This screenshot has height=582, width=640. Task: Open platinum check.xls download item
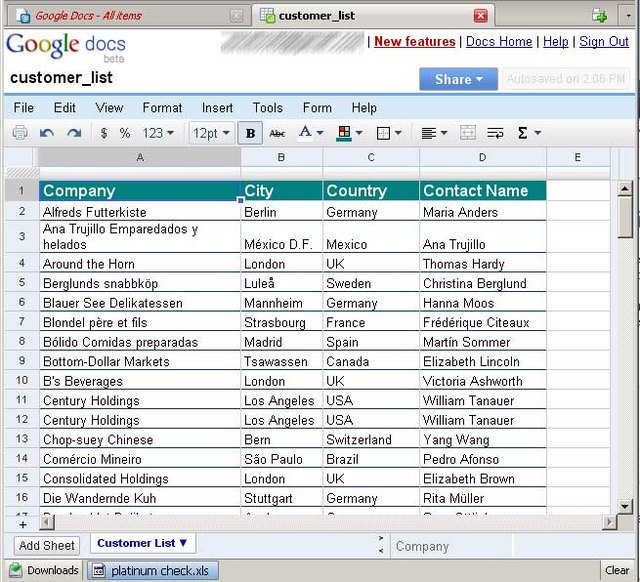(x=153, y=570)
